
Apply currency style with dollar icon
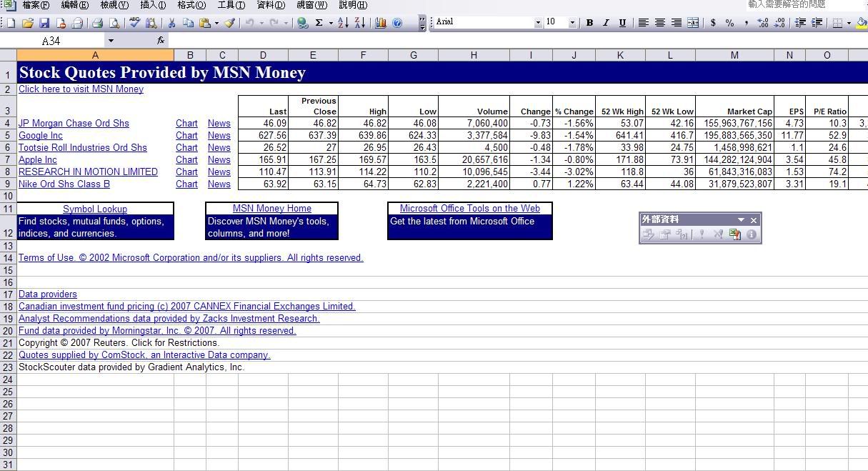tap(713, 23)
